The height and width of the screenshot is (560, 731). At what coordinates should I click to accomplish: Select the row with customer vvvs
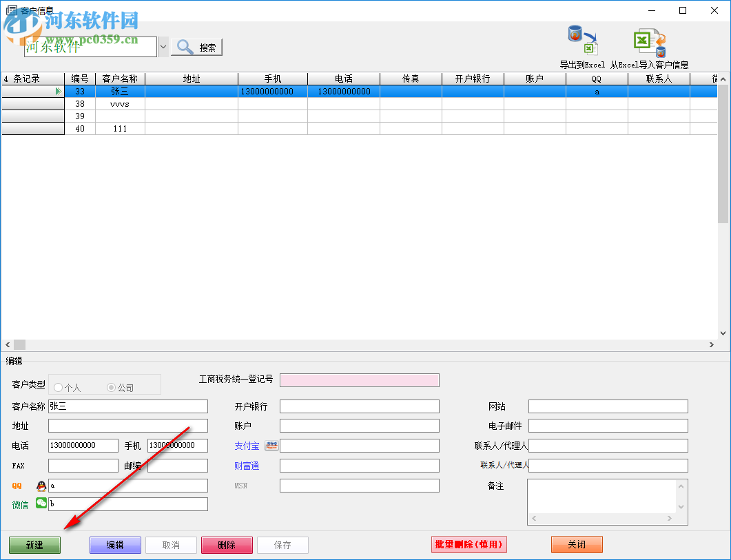click(120, 104)
